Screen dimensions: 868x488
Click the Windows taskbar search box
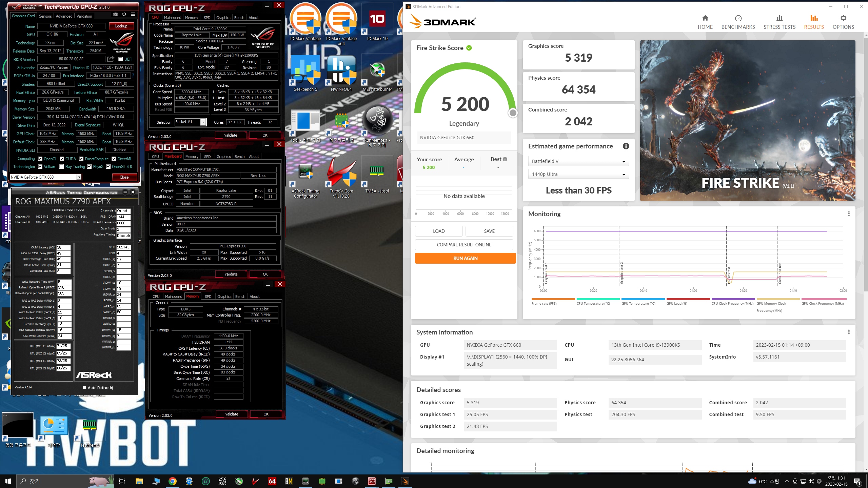(x=64, y=481)
